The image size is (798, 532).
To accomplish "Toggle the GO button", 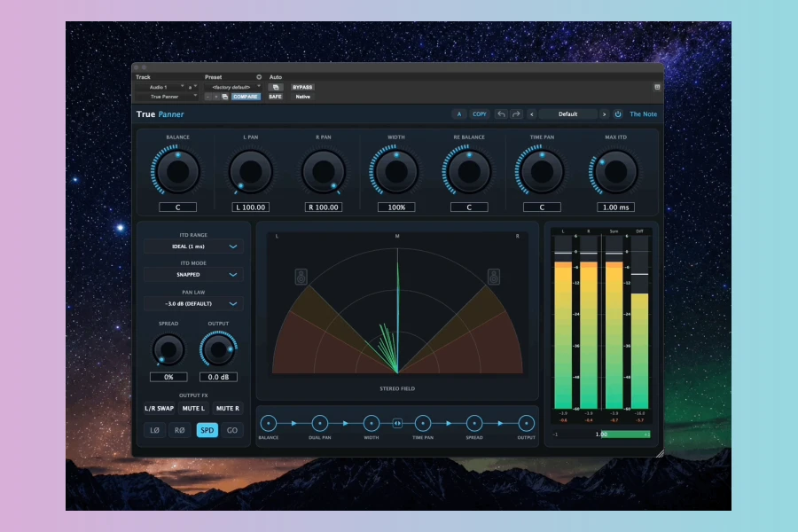I will [232, 430].
